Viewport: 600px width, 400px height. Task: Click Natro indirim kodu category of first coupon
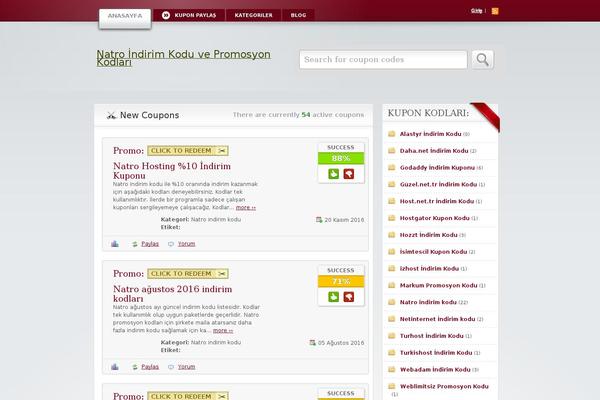216,220
